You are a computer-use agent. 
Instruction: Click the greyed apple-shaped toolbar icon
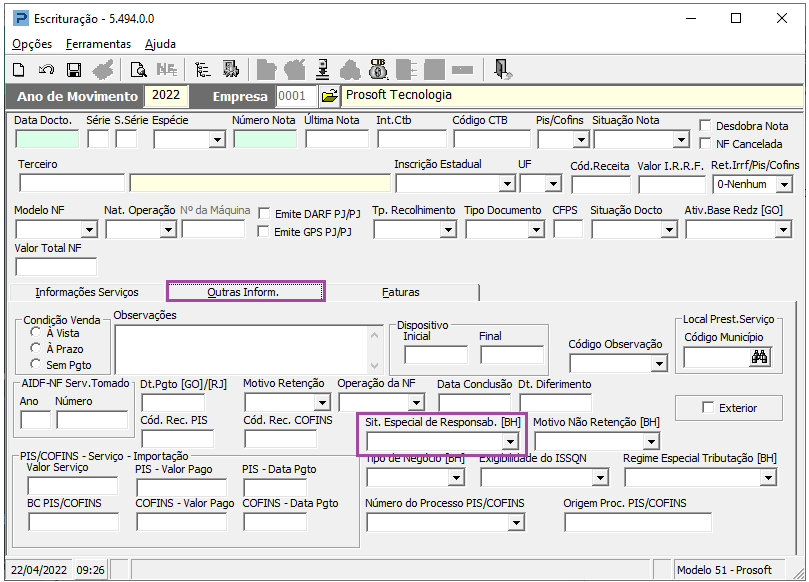pyautogui.click(x=295, y=70)
